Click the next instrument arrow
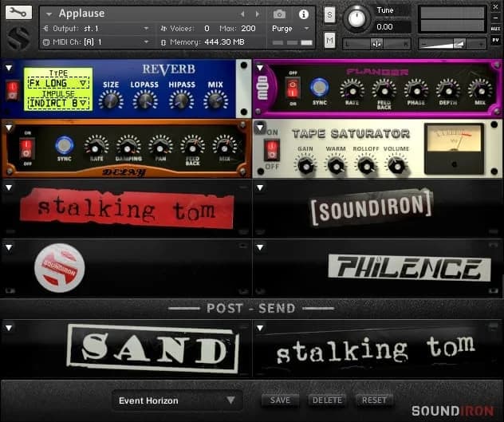The height and width of the screenshot is (422, 504). pos(256,14)
